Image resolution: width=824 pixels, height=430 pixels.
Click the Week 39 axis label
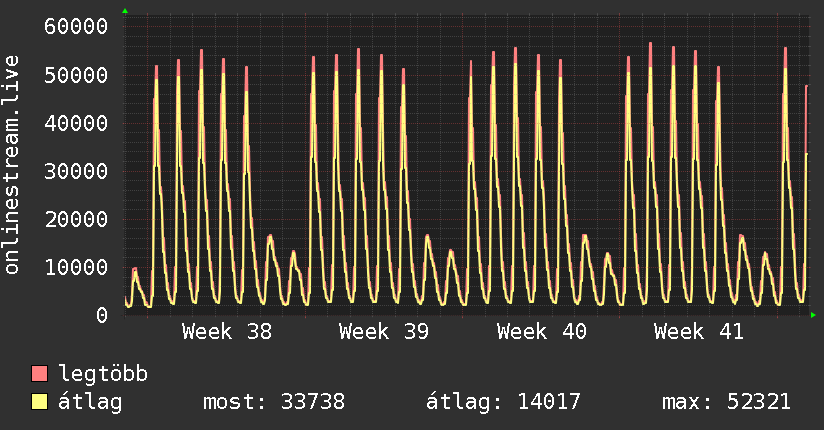[x=384, y=332]
